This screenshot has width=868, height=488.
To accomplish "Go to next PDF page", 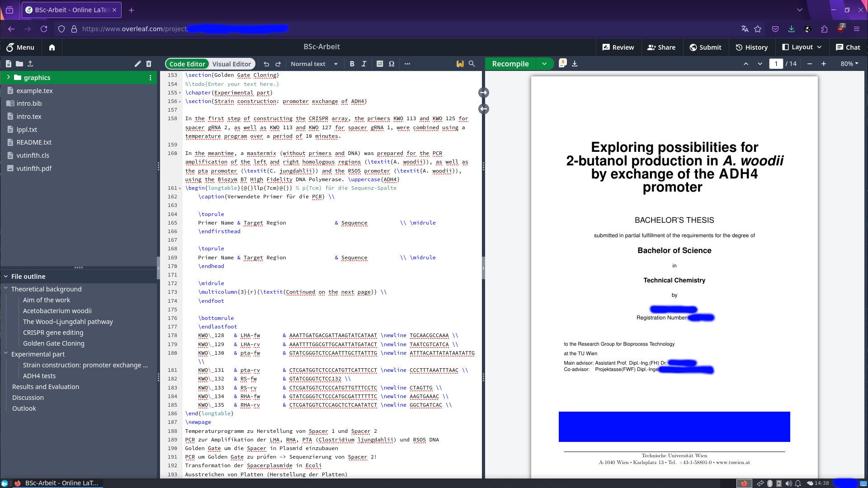I will 760,64.
